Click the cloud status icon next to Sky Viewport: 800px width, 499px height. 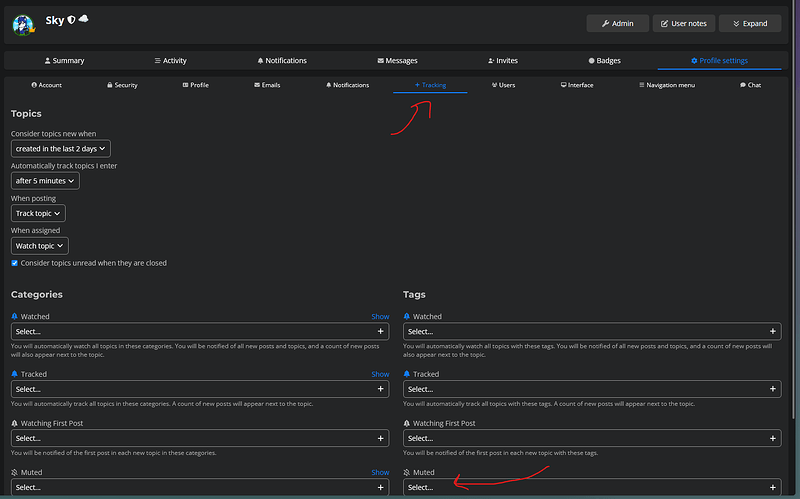[84, 19]
